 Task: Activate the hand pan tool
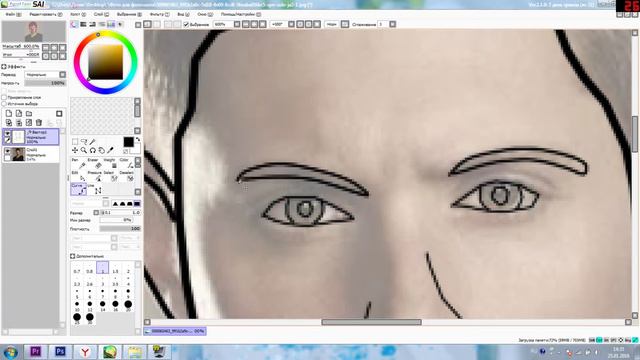pyautogui.click(x=101, y=150)
